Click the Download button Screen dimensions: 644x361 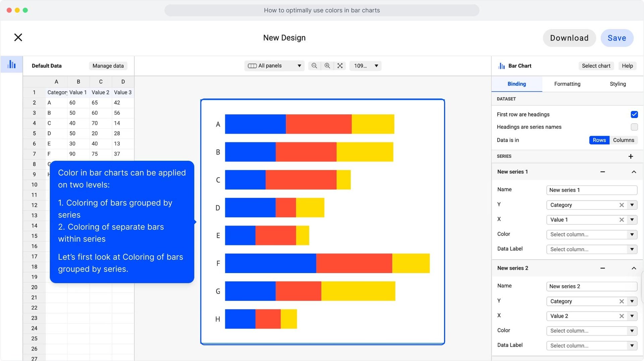click(569, 38)
